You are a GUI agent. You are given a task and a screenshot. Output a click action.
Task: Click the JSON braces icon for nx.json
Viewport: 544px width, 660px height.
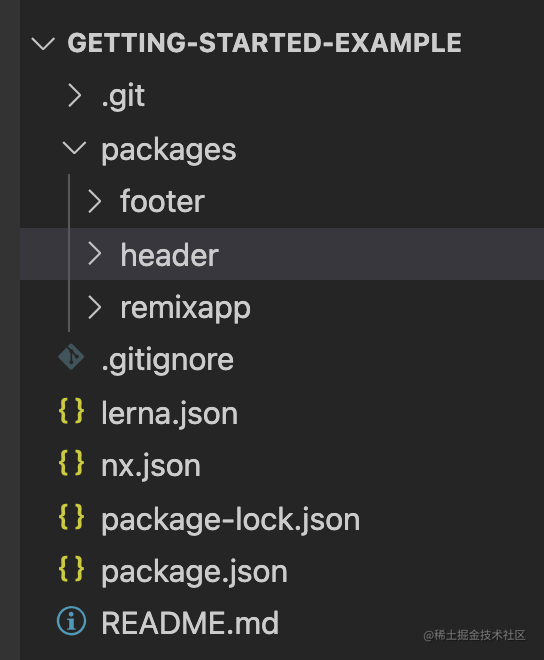(x=71, y=463)
